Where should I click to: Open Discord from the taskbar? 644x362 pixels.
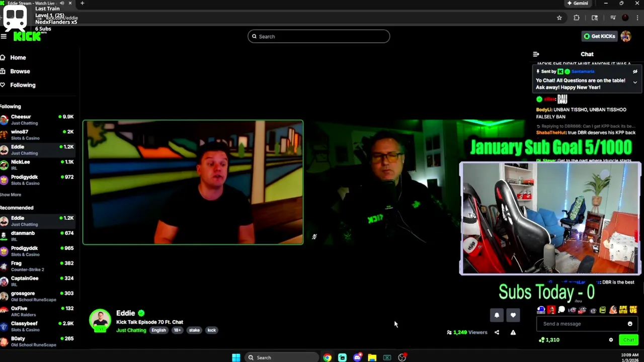coord(357,357)
